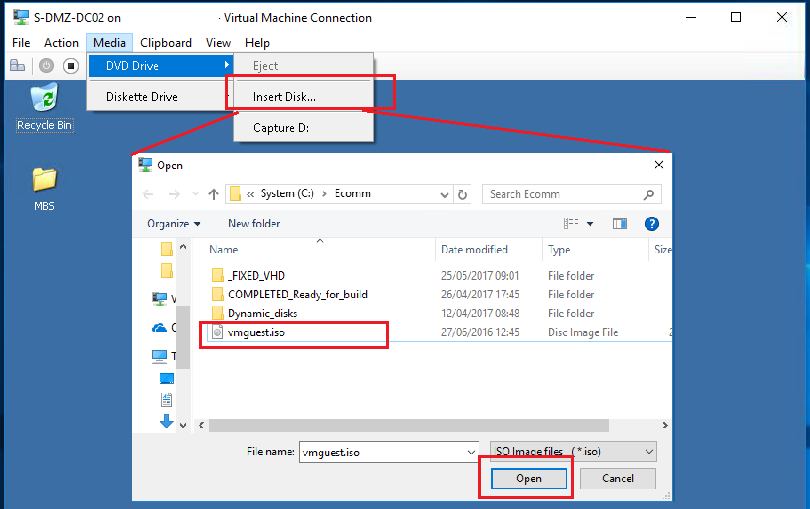The width and height of the screenshot is (810, 509).
Task: Expand the File name combo box arrow
Action: (471, 452)
